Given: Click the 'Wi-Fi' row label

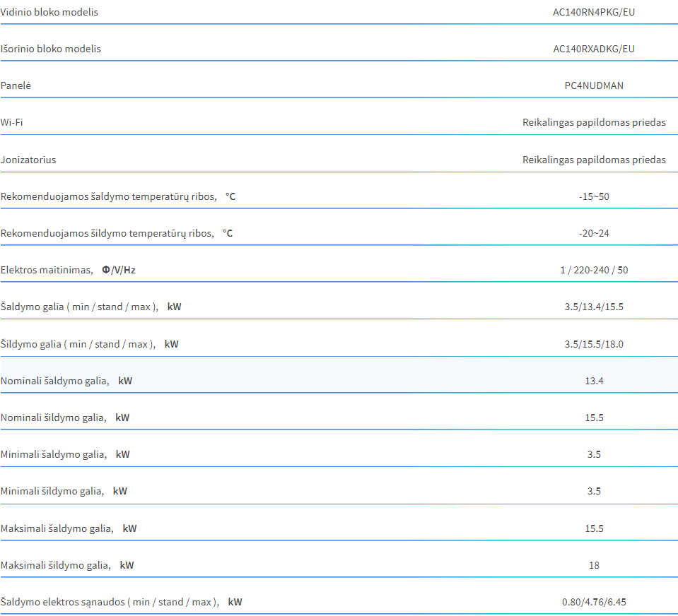Looking at the screenshot, I should [12, 122].
